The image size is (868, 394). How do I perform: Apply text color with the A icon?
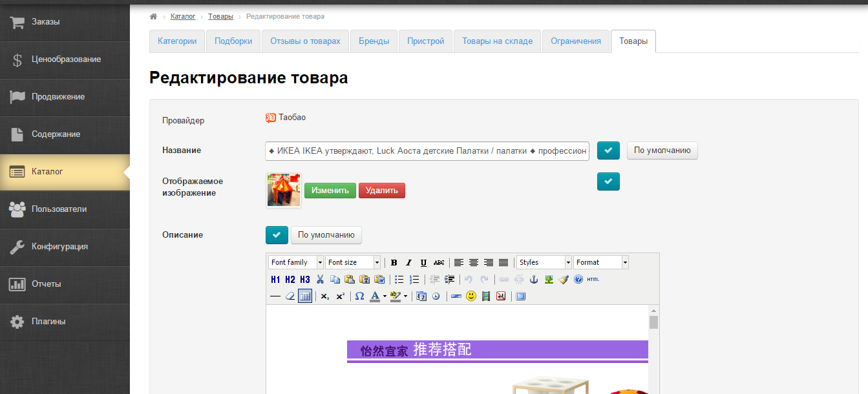coord(374,296)
